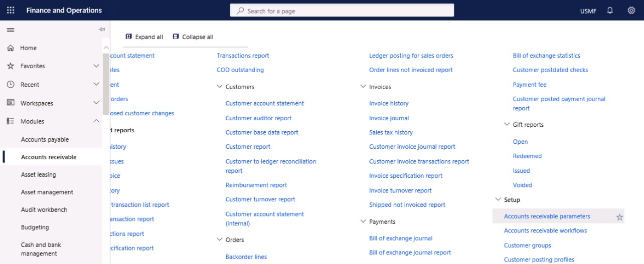The height and width of the screenshot is (264, 644).
Task: Open Customer invoice transactions report
Action: [419, 161]
